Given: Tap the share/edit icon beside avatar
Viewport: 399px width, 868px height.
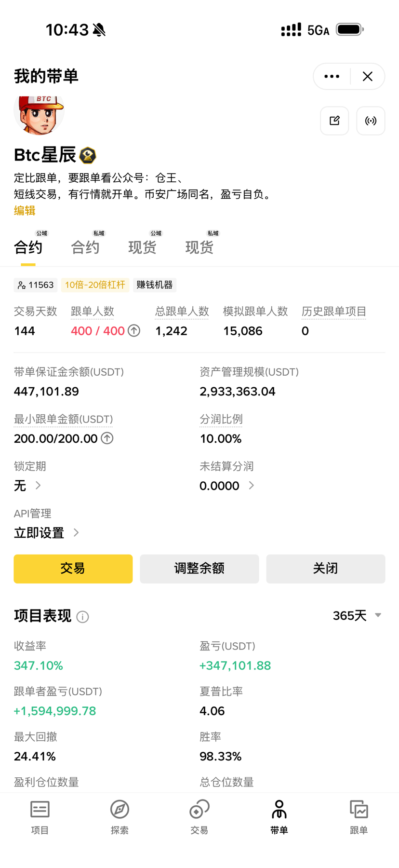Looking at the screenshot, I should pos(334,121).
